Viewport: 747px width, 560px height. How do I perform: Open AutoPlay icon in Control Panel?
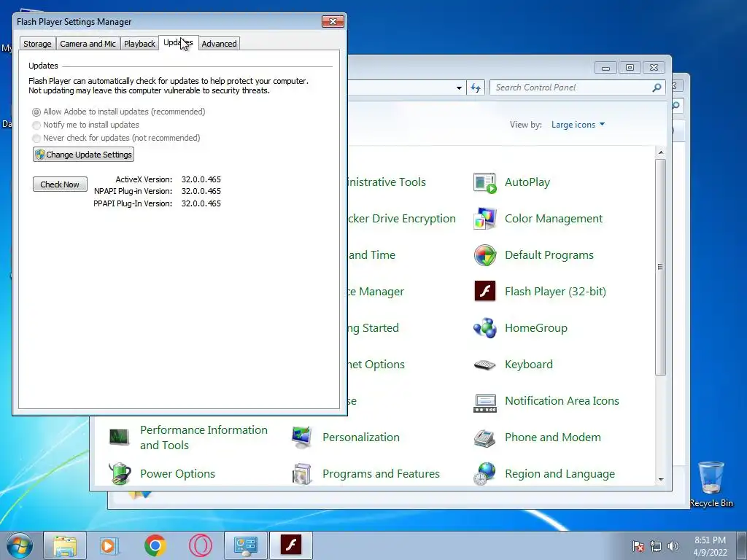tap(485, 182)
